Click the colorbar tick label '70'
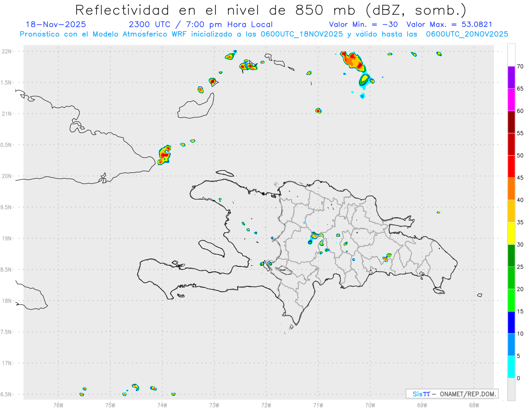The height and width of the screenshot is (411, 532). pyautogui.click(x=520, y=67)
